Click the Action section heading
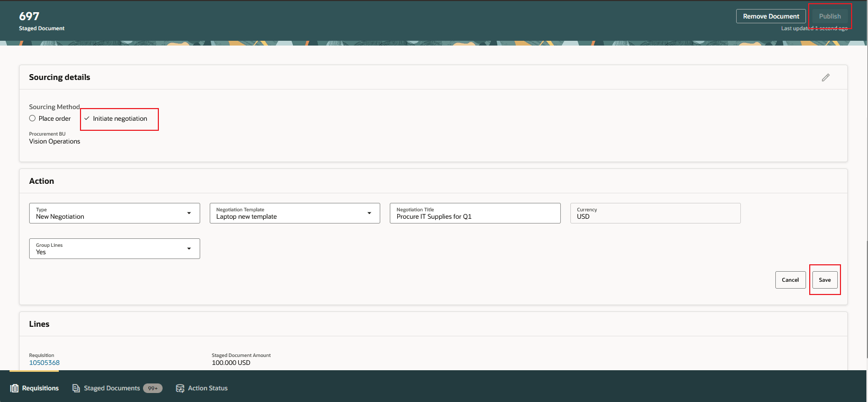Screen dimensions: 868x402 (x=41, y=181)
